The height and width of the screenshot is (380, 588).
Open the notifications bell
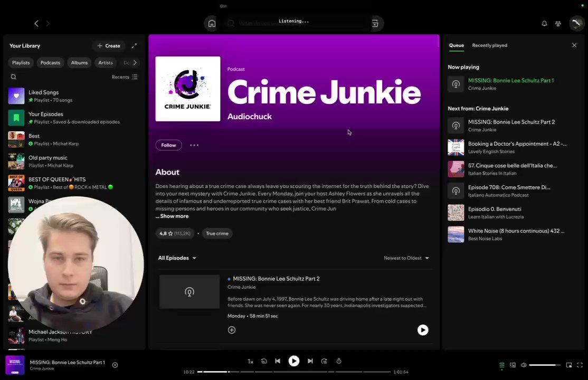544,23
